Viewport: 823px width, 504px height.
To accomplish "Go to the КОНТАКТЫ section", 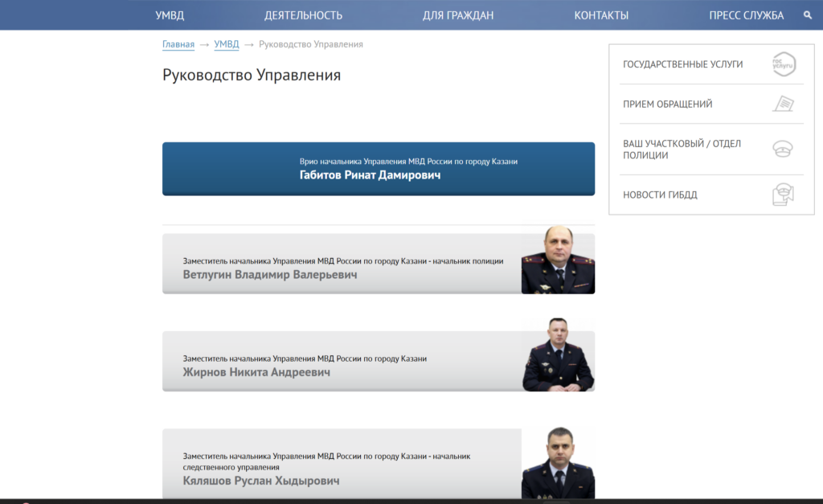I will click(601, 15).
